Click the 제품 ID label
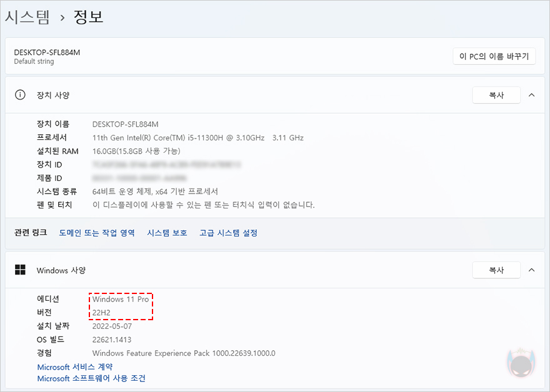Image resolution: width=550 pixels, height=392 pixels. [x=49, y=178]
